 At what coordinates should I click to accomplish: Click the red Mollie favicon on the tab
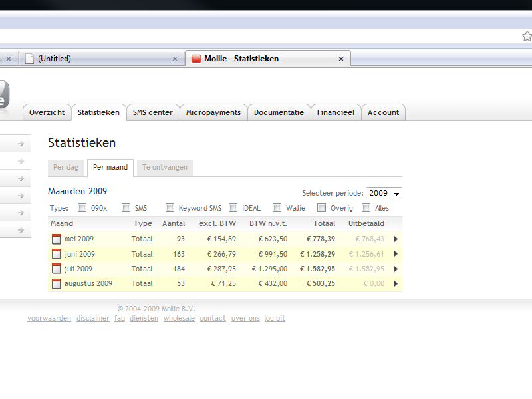point(196,59)
